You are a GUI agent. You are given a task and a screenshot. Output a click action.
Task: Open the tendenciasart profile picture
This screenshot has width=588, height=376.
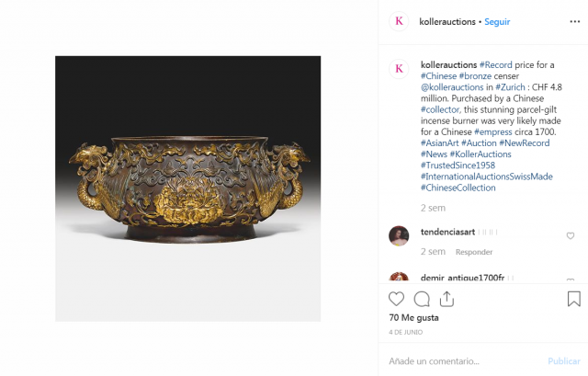tap(399, 235)
